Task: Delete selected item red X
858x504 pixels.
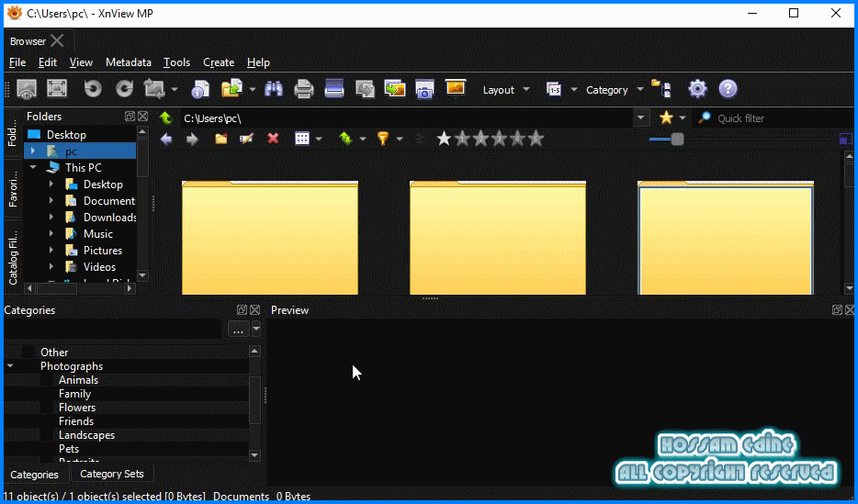Action: [x=273, y=139]
